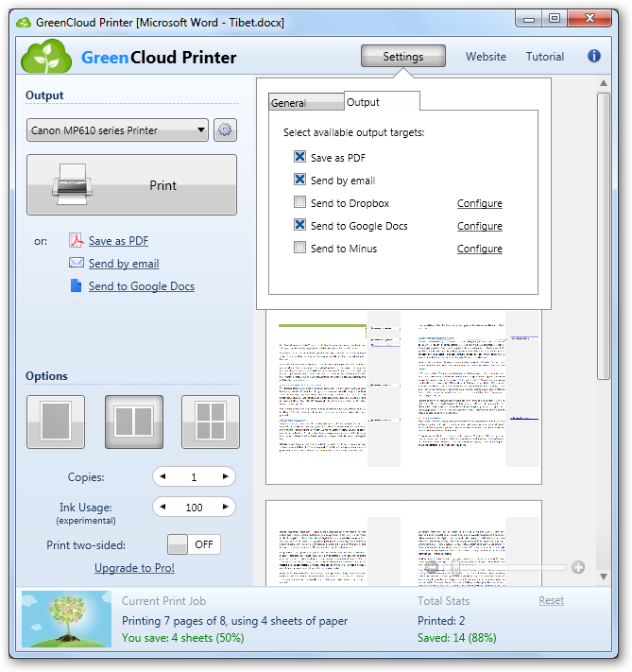The width and height of the screenshot is (632, 672).
Task: Click scrollbar up arrow
Action: [604, 83]
